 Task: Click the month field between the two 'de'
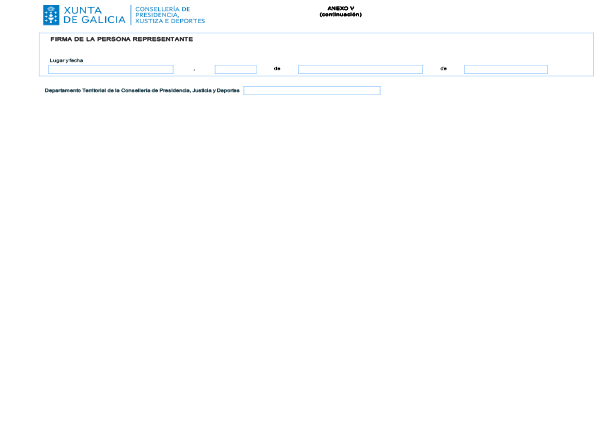pos(360,69)
